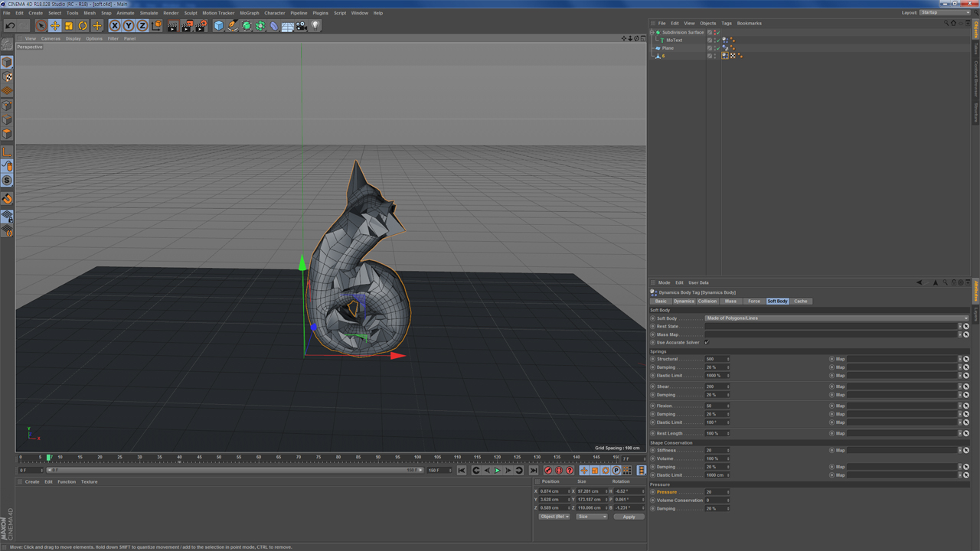Toggle Use Accurate Solver checkbox
This screenshot has height=551, width=980.
[x=707, y=342]
